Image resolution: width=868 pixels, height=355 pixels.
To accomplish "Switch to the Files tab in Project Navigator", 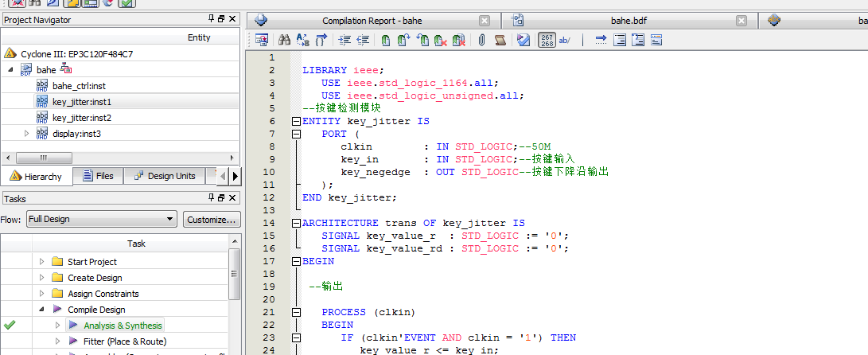I will click(97, 176).
